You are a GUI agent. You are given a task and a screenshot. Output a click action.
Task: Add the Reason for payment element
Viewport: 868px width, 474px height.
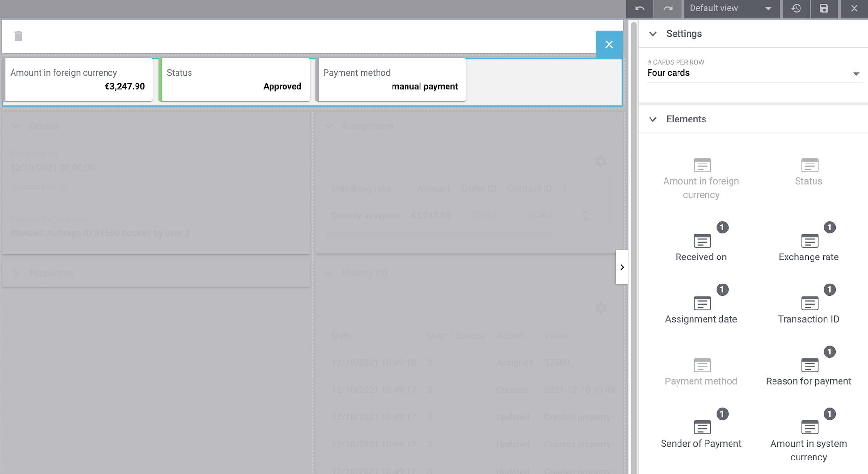[x=810, y=365]
